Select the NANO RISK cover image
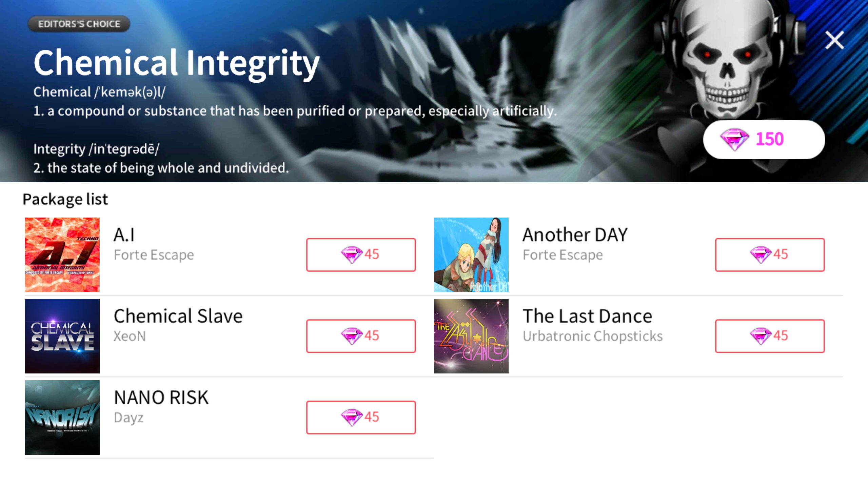 click(x=62, y=418)
